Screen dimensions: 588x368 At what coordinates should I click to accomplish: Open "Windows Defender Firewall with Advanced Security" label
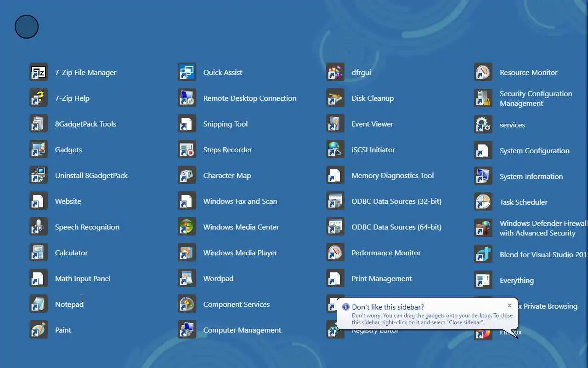(543, 228)
